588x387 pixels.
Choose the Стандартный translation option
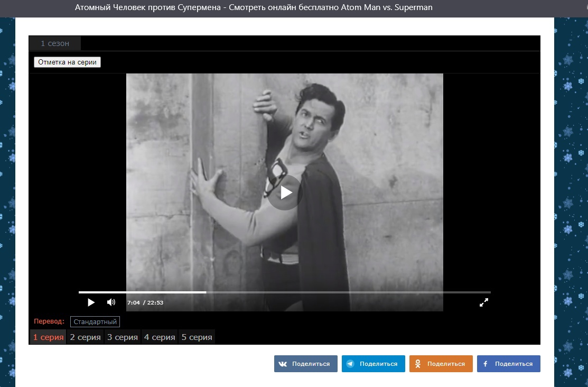[x=95, y=321]
